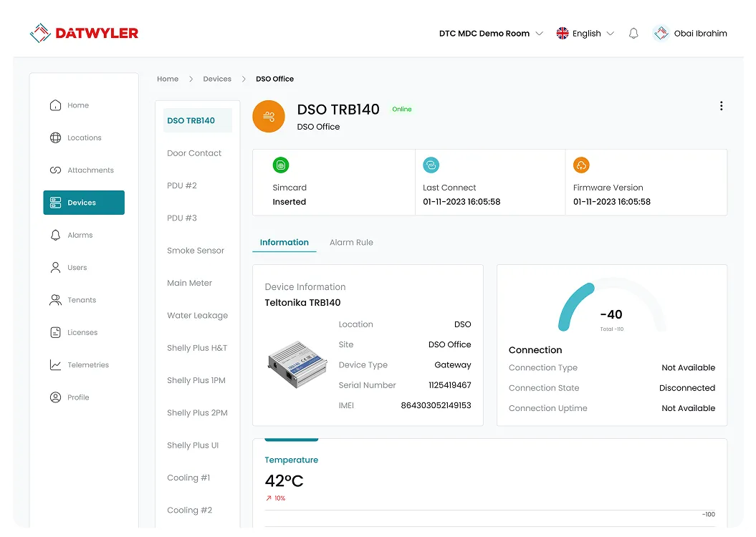Click the Firmware Version date value
This screenshot has height=537, width=756.
click(612, 202)
